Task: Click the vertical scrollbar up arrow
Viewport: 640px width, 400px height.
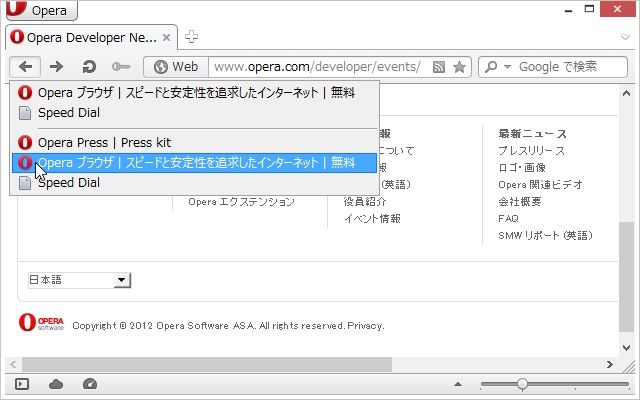Action: point(626,93)
